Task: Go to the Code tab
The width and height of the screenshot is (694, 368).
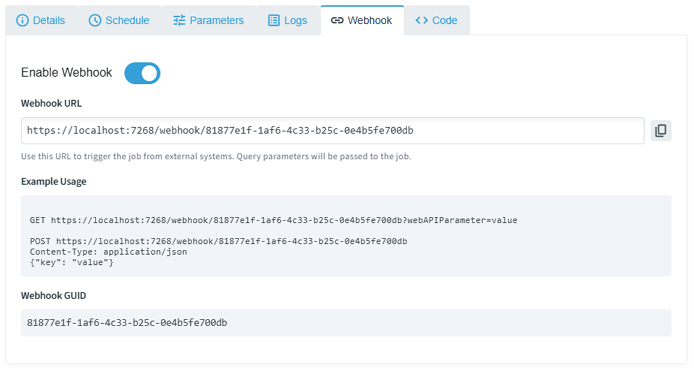Action: point(436,20)
